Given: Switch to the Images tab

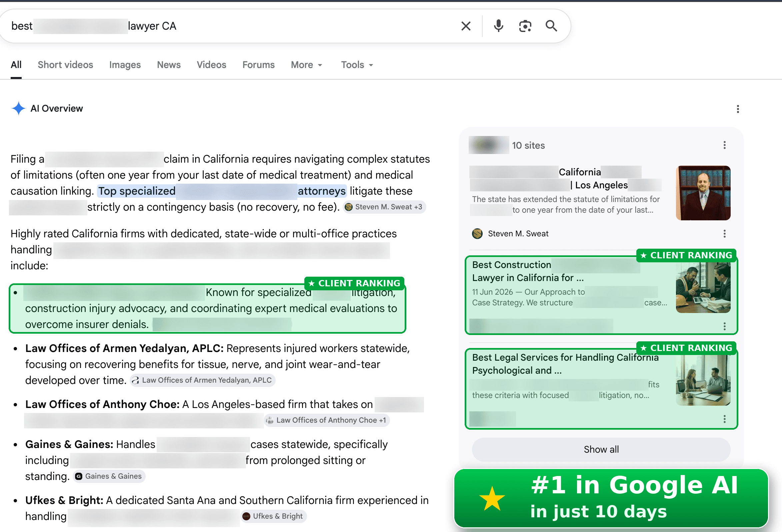Looking at the screenshot, I should tap(125, 65).
